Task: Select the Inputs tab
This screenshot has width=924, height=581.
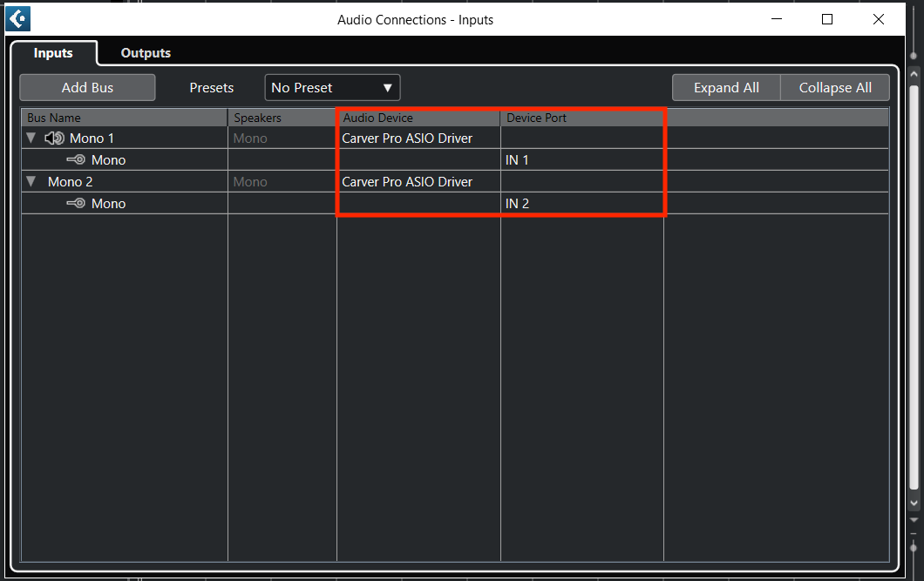Action: click(53, 53)
